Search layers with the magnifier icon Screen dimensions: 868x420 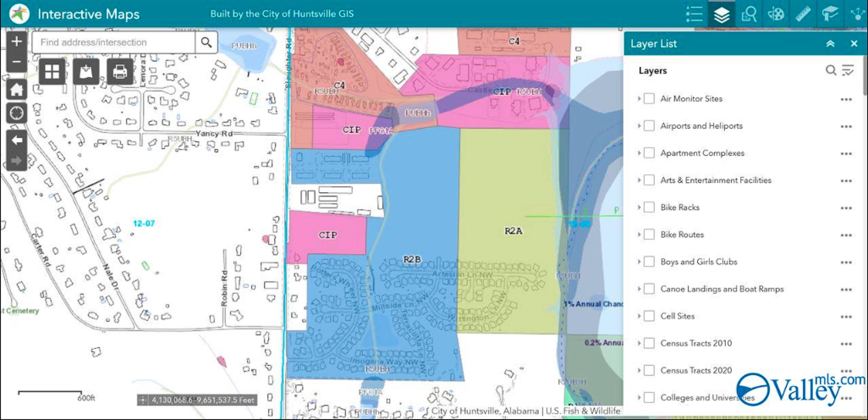click(831, 70)
